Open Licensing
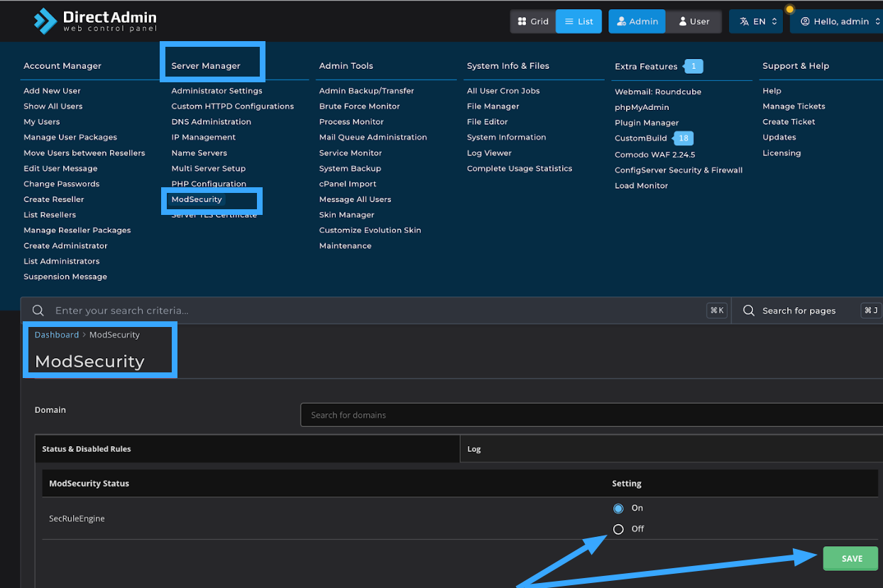883x588 pixels. pos(781,153)
